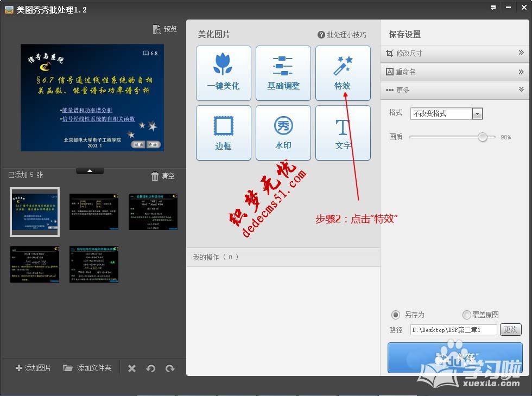The height and width of the screenshot is (396, 532).
Task: Select the 文字 text tool
Action: [x=343, y=133]
